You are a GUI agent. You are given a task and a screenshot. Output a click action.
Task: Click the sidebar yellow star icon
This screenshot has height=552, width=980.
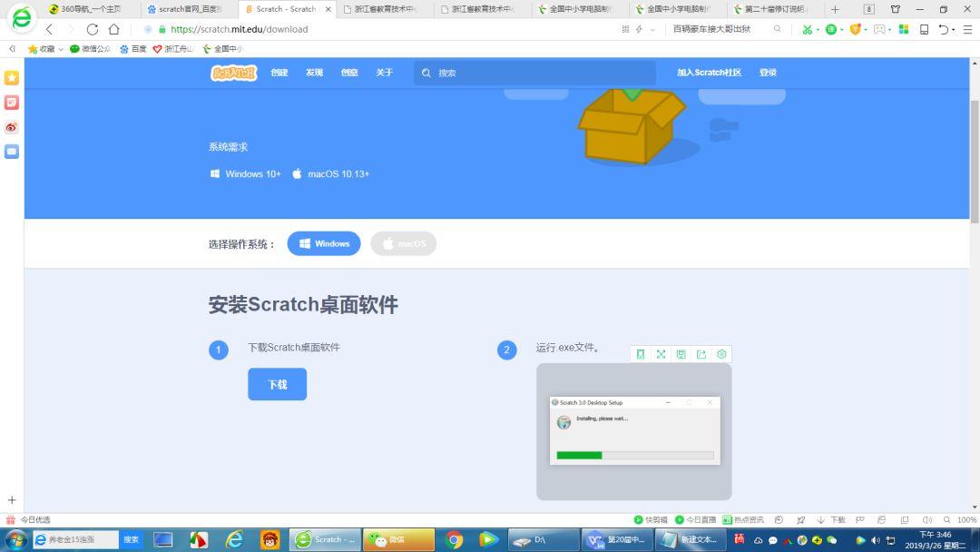(x=12, y=77)
